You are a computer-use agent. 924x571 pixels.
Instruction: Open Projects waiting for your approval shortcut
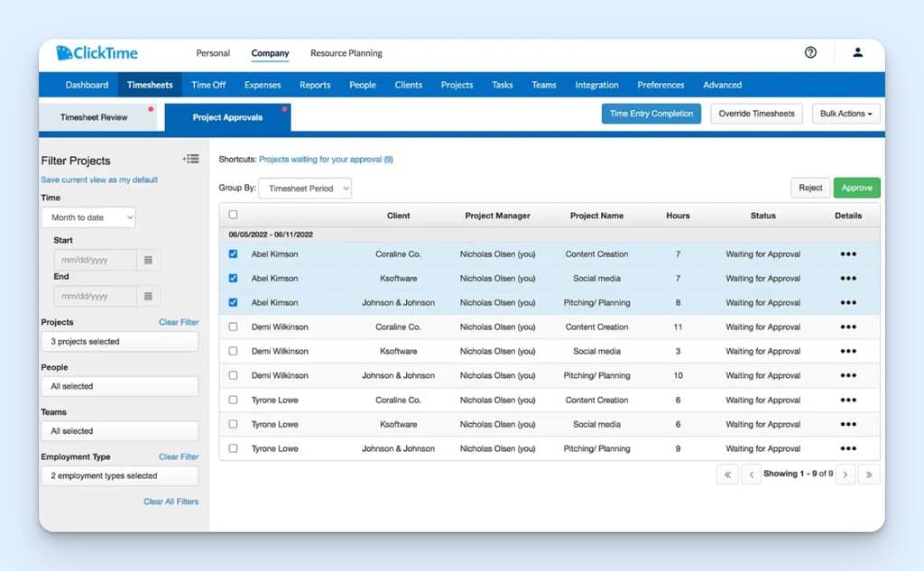[x=326, y=159]
